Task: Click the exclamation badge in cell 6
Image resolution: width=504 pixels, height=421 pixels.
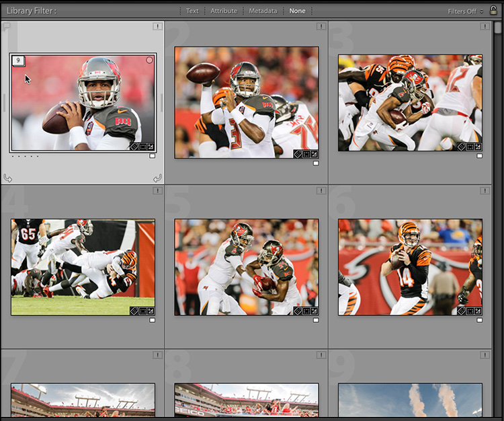Action: pyautogui.click(x=485, y=191)
